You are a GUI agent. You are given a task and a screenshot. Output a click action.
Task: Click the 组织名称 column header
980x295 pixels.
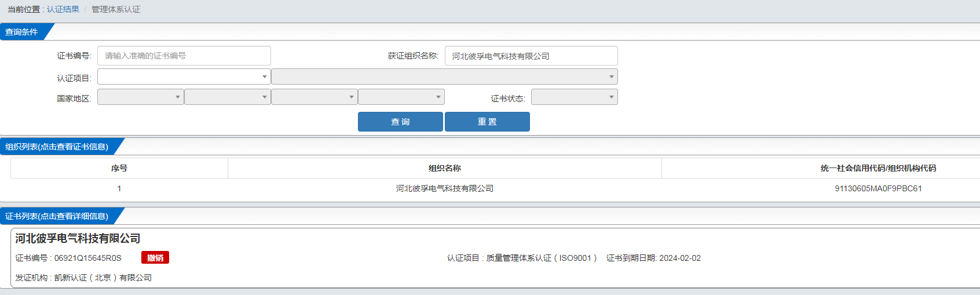445,168
